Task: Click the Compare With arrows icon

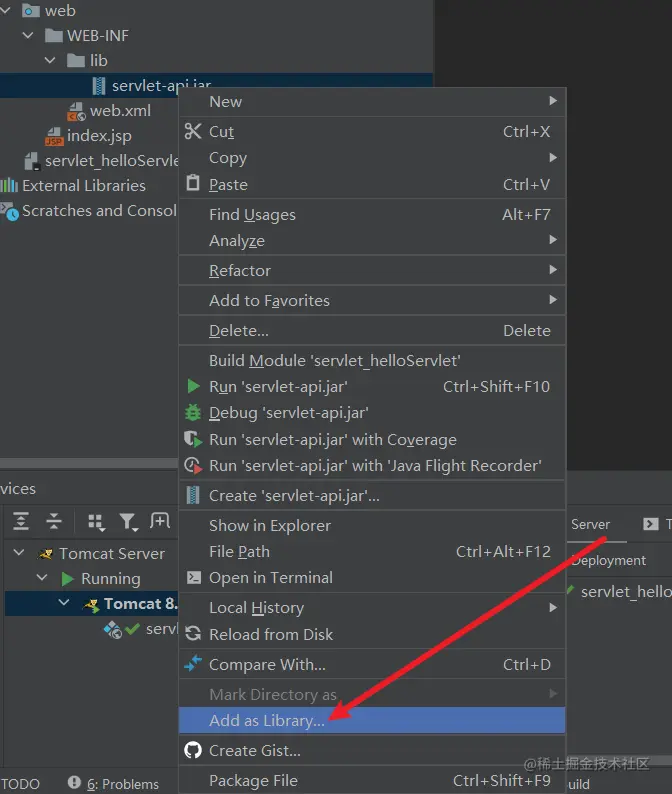Action: click(193, 663)
